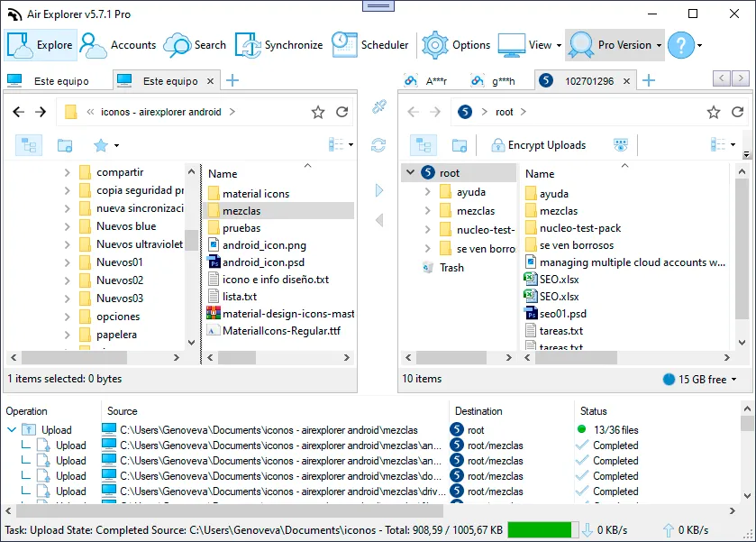Open the 15 GB free storage dropdown

[x=700, y=380]
